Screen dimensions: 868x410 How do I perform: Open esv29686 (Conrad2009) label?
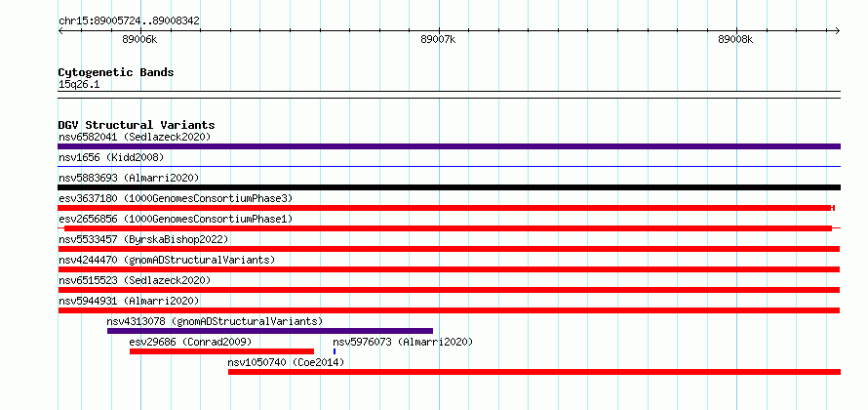click(x=190, y=342)
